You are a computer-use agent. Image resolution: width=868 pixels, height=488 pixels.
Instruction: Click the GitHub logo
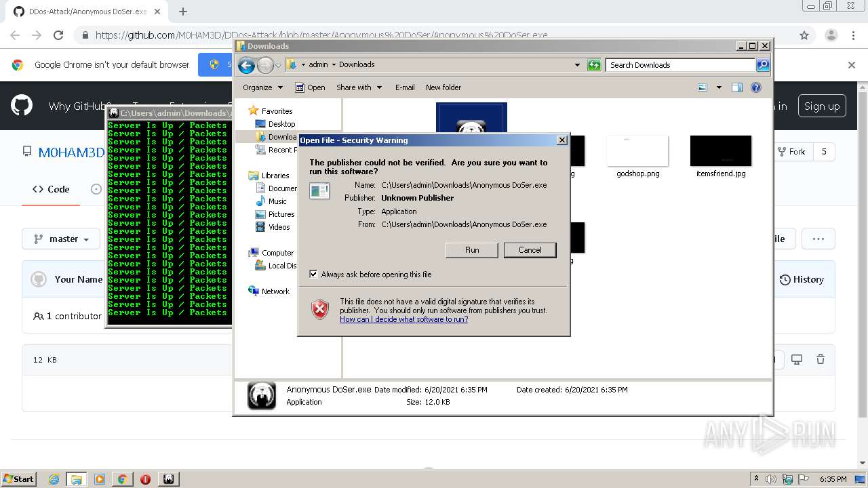click(x=22, y=106)
